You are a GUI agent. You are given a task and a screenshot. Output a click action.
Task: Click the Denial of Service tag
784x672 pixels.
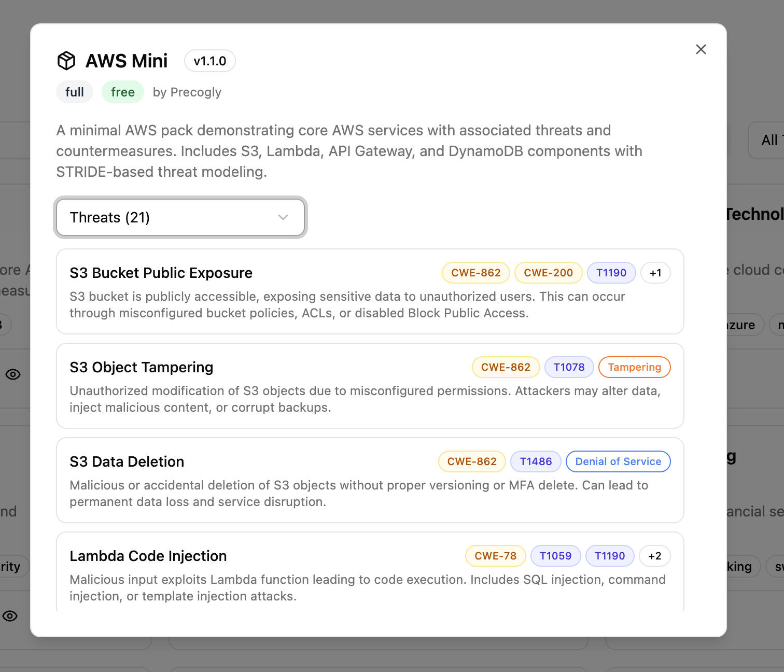pos(618,461)
